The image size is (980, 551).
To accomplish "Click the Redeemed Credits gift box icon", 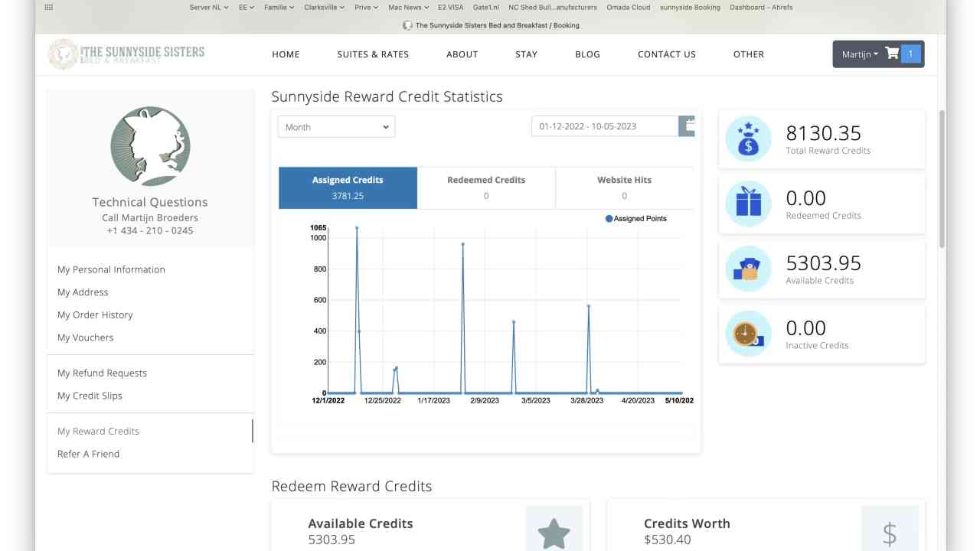I will click(748, 204).
